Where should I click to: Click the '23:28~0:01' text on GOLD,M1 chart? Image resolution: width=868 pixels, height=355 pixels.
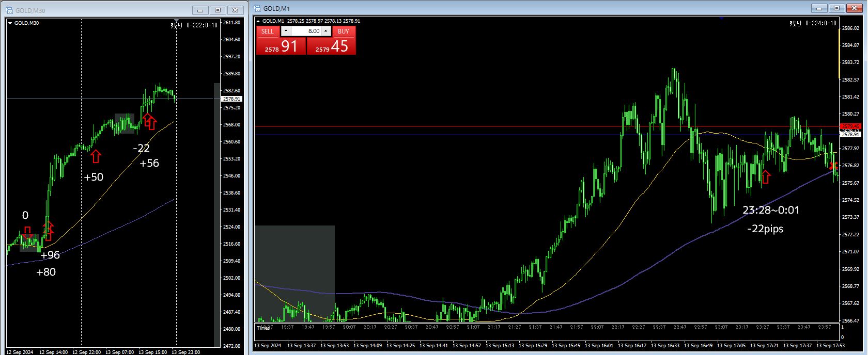coord(771,210)
